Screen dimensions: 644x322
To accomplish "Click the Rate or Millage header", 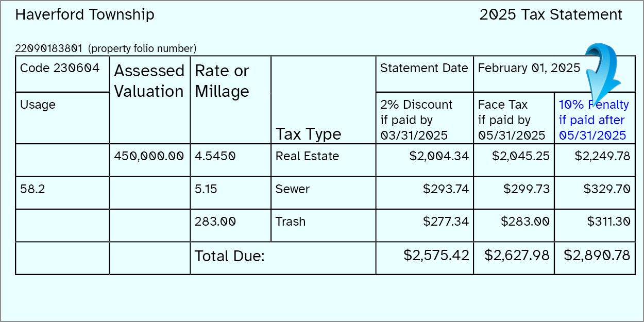I will [222, 81].
